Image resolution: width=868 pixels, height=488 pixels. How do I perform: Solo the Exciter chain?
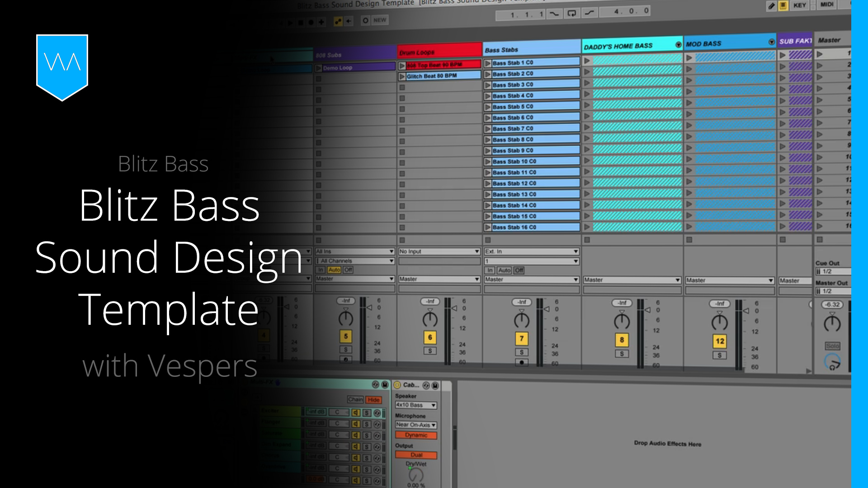(367, 413)
